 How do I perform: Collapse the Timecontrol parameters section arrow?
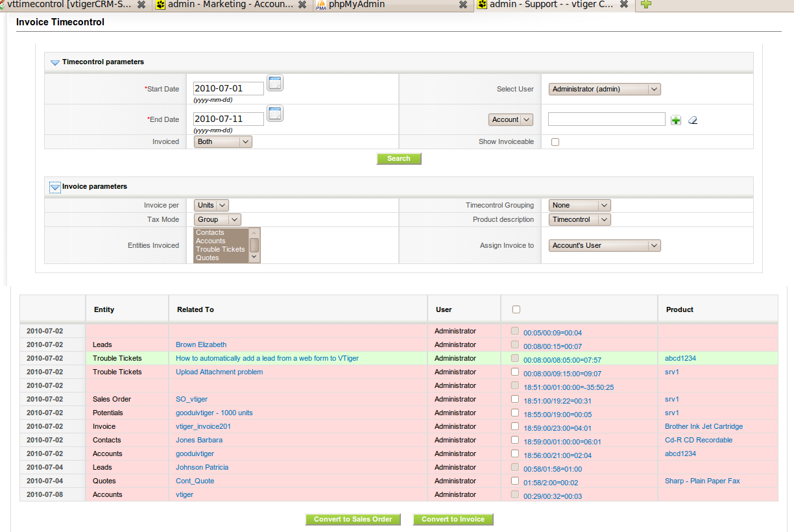click(x=55, y=62)
